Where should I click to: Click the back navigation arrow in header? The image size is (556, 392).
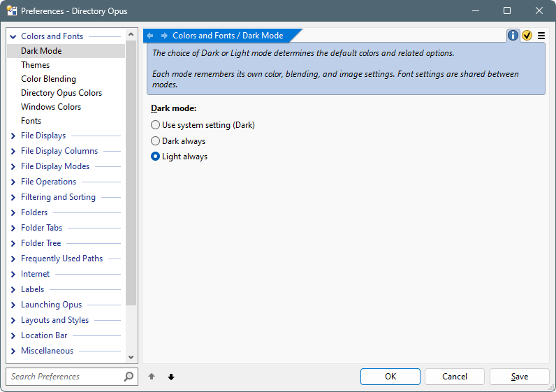coord(150,36)
